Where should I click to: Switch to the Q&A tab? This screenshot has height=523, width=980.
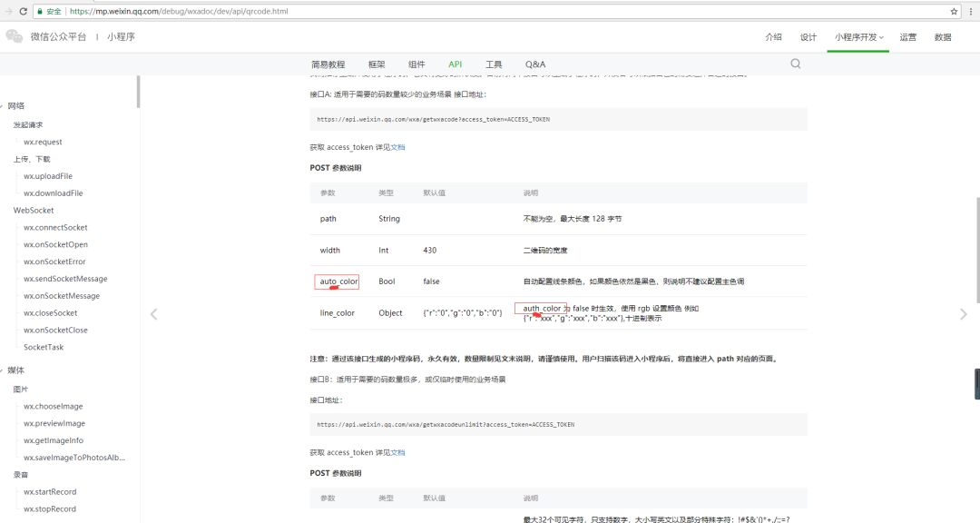click(535, 64)
